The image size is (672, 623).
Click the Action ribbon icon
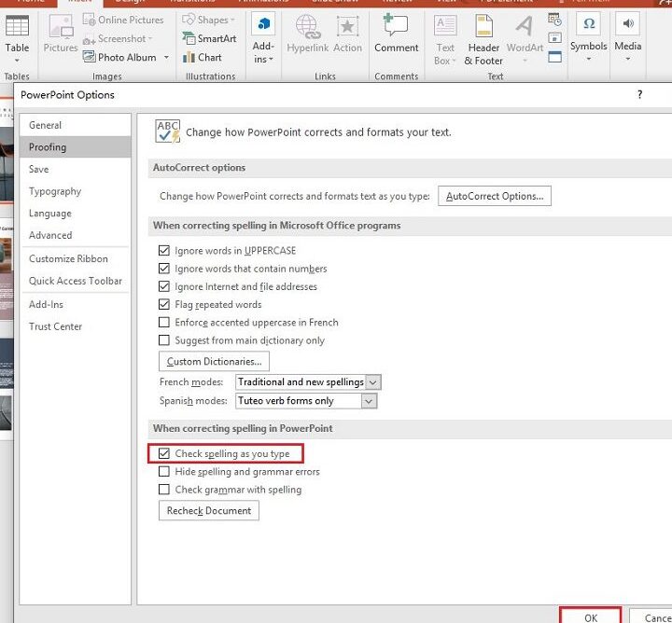click(x=347, y=35)
